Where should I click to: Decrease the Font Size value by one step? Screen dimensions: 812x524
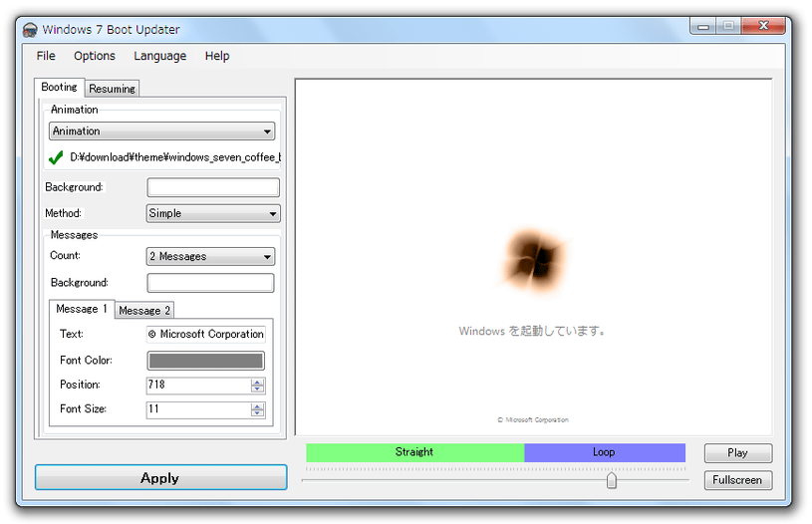257,413
